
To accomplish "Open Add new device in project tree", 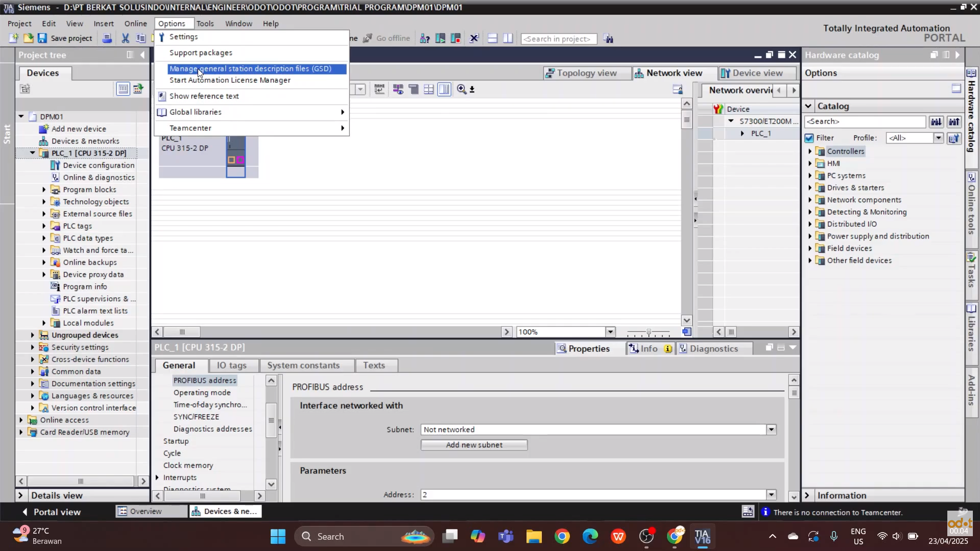I will pyautogui.click(x=79, y=129).
